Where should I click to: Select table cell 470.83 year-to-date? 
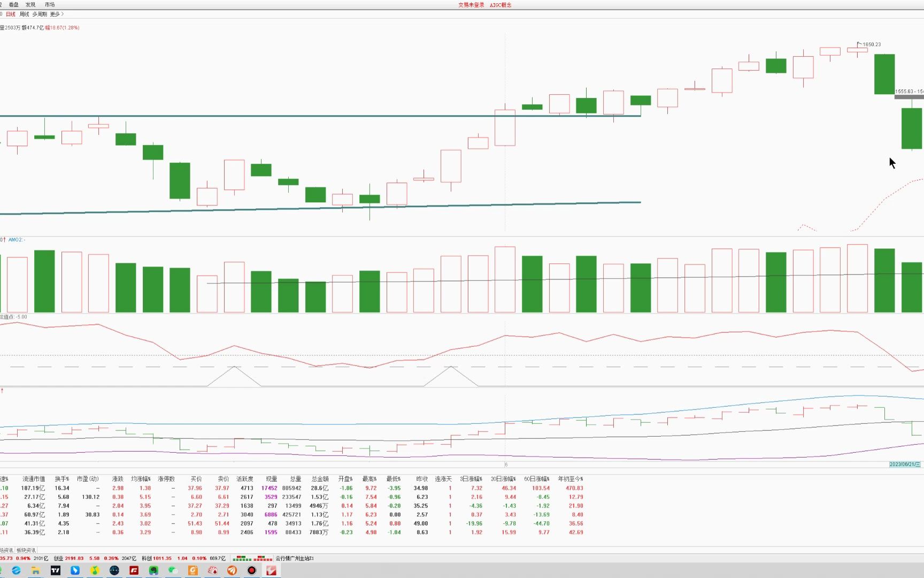[575, 488]
